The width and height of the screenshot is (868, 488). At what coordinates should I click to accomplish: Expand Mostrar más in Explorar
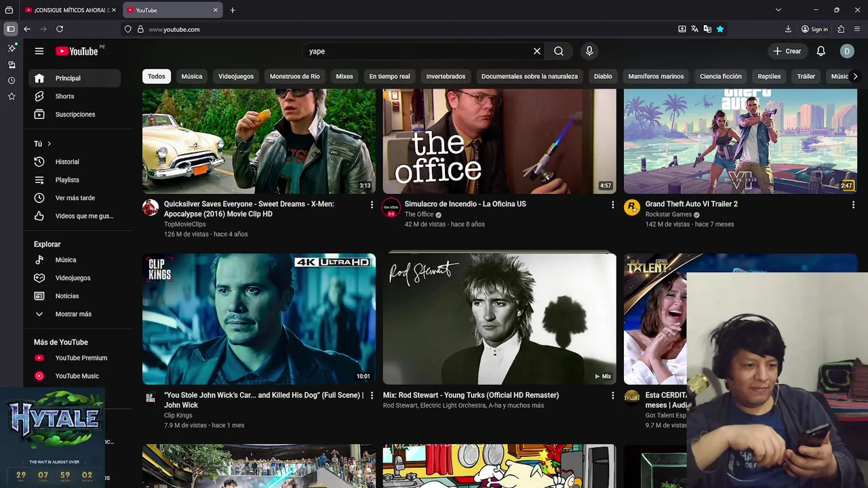[x=75, y=314]
